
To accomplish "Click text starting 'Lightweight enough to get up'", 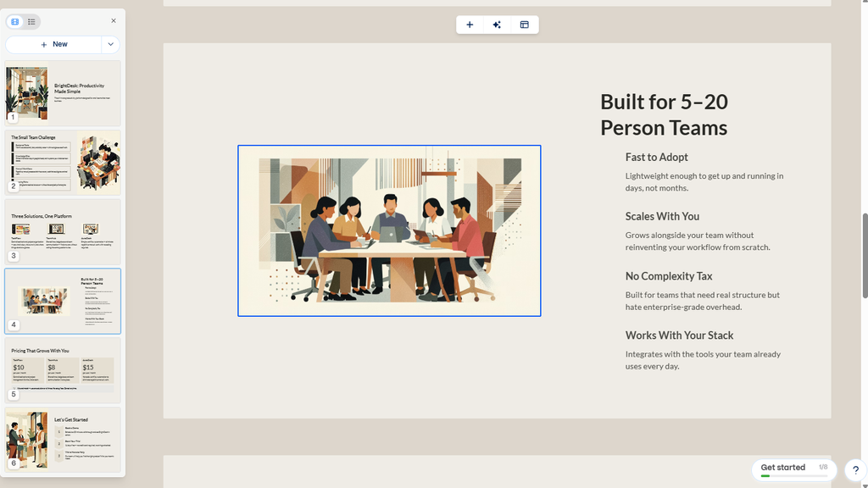I will tap(704, 182).
